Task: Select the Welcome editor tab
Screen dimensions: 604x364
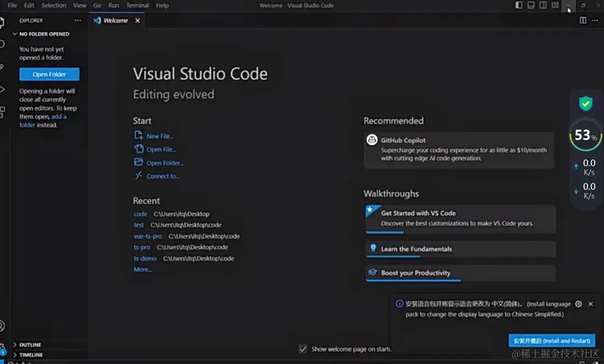Action: point(116,20)
